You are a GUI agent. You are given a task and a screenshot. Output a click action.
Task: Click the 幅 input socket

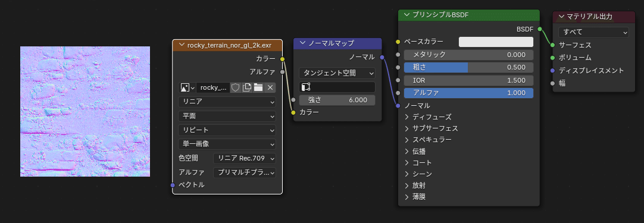tap(552, 83)
